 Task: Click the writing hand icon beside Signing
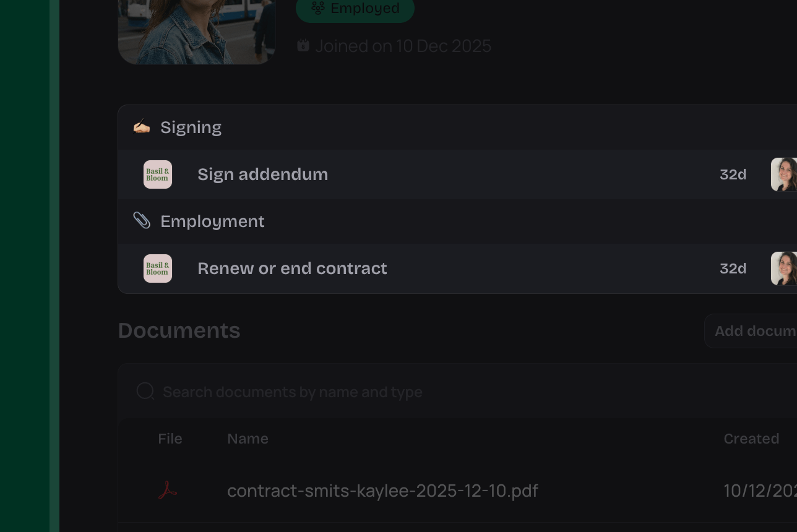coord(142,127)
